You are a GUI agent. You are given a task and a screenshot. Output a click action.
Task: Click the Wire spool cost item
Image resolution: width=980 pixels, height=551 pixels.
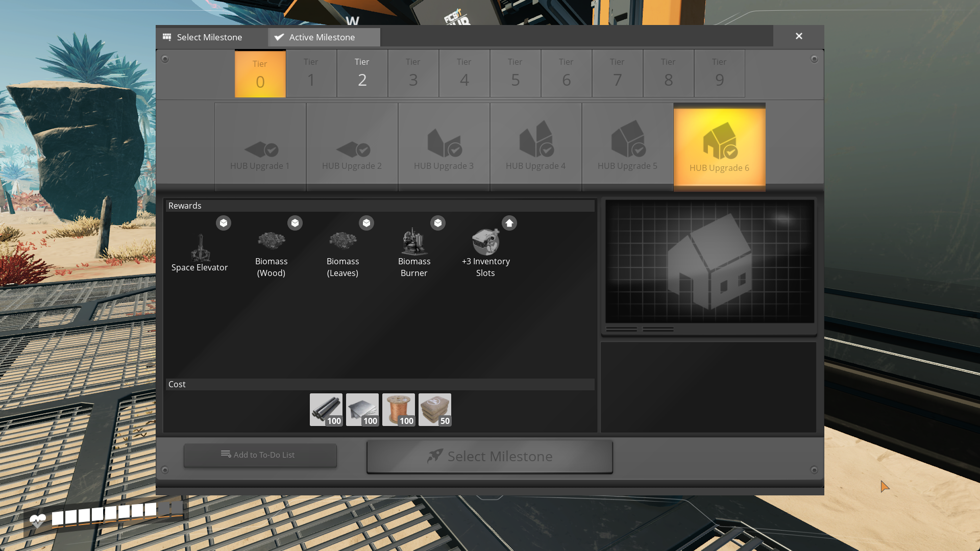pos(399,410)
